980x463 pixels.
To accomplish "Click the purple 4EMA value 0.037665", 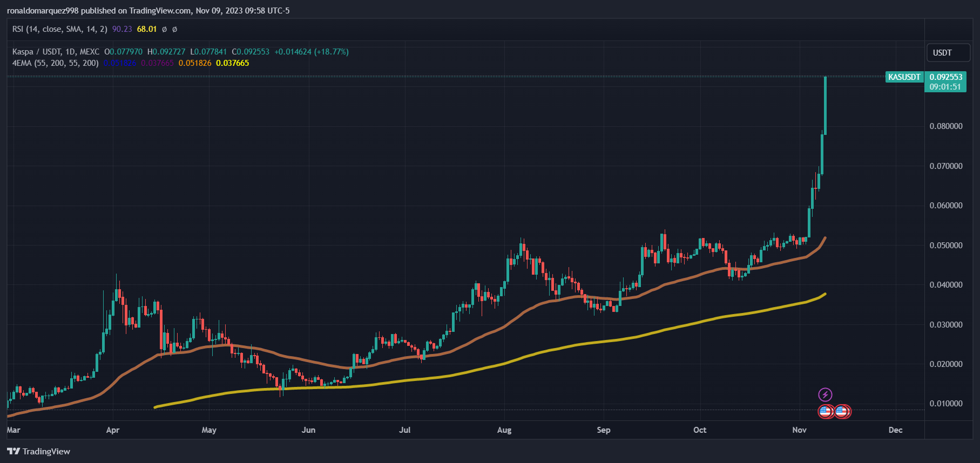I will coord(158,63).
